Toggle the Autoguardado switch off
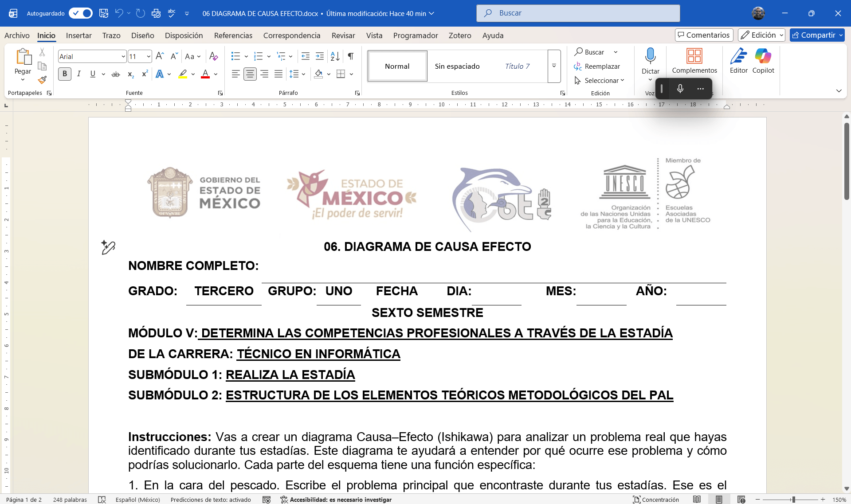851x504 pixels. click(x=80, y=13)
